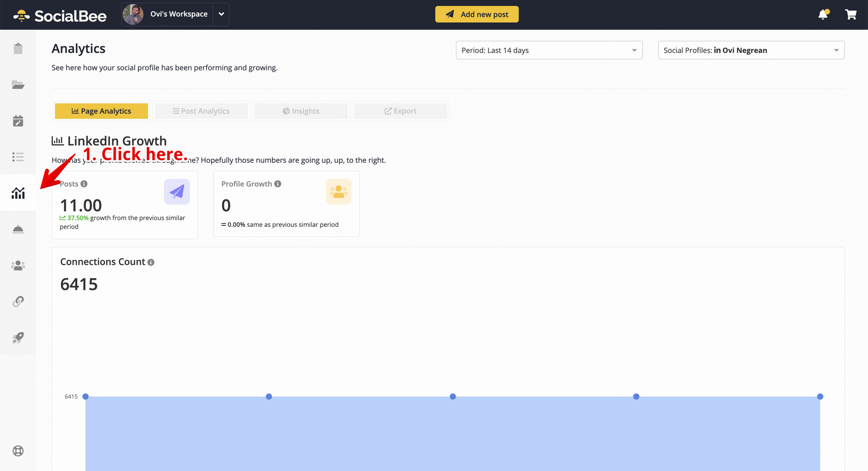Click the 6415 axis label
Image resolution: width=868 pixels, height=471 pixels.
click(71, 397)
